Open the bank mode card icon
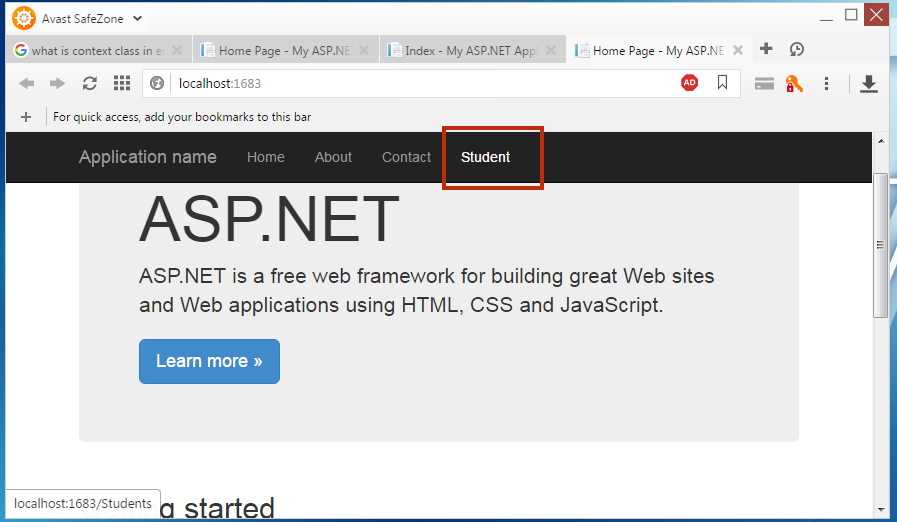Image resolution: width=897 pixels, height=522 pixels. pyautogui.click(x=764, y=84)
